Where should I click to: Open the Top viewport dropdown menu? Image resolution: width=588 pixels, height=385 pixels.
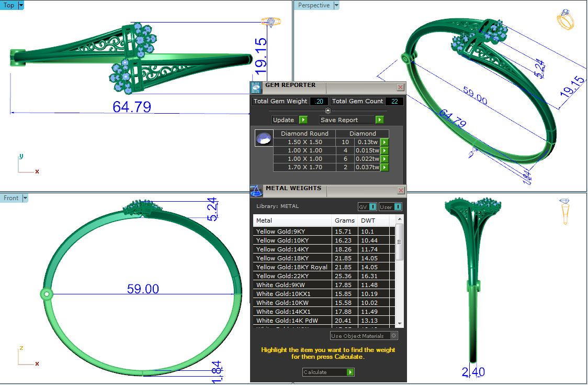[x=21, y=5]
